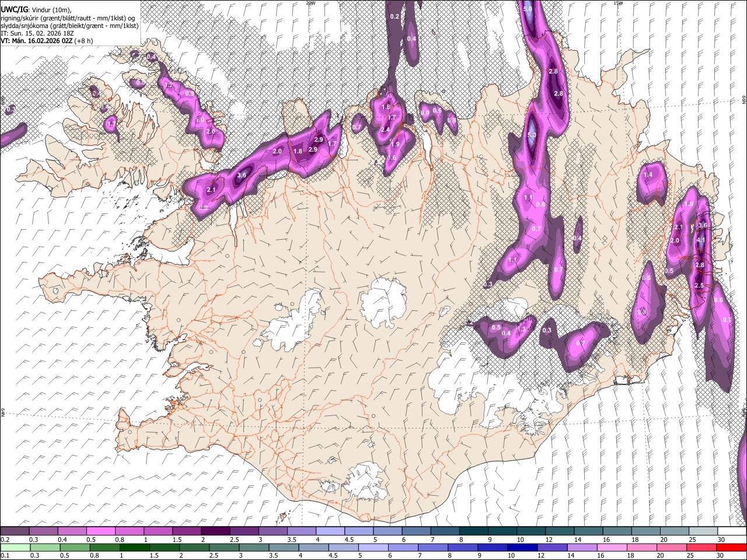Viewport: 747px width, 560px height.
Task: Click the 'IT: Sun. 15. 02. 2026 18Z' line
Action: point(37,33)
